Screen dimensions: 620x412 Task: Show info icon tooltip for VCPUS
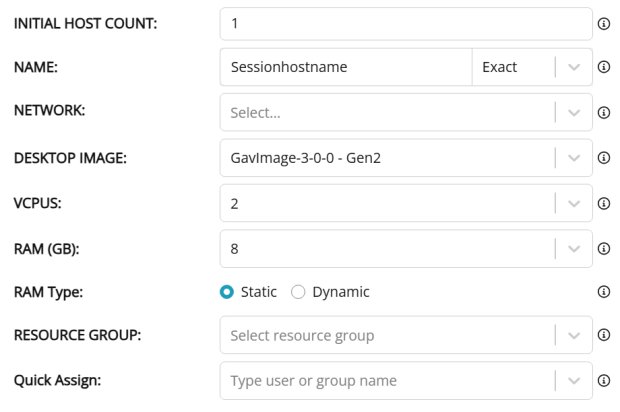[x=603, y=203]
